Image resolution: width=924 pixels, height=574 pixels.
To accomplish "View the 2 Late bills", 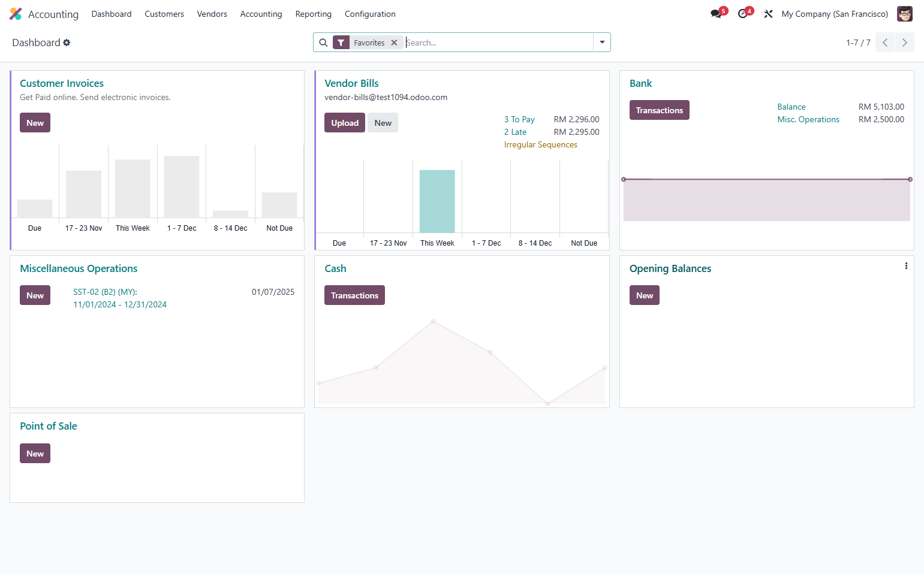I will pos(515,132).
